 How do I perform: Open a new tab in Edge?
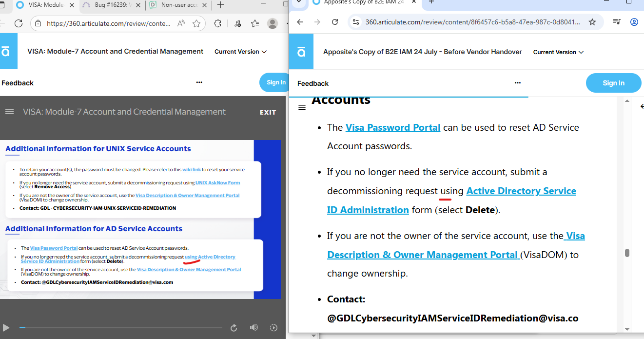pos(221,5)
